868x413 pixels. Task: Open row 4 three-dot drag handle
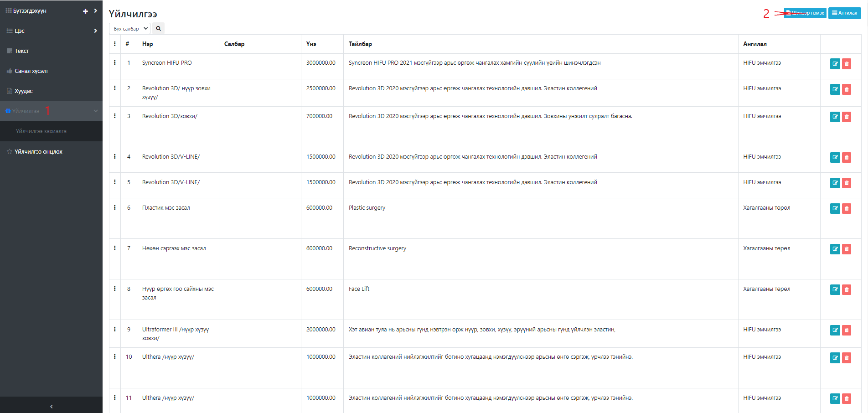coord(115,156)
